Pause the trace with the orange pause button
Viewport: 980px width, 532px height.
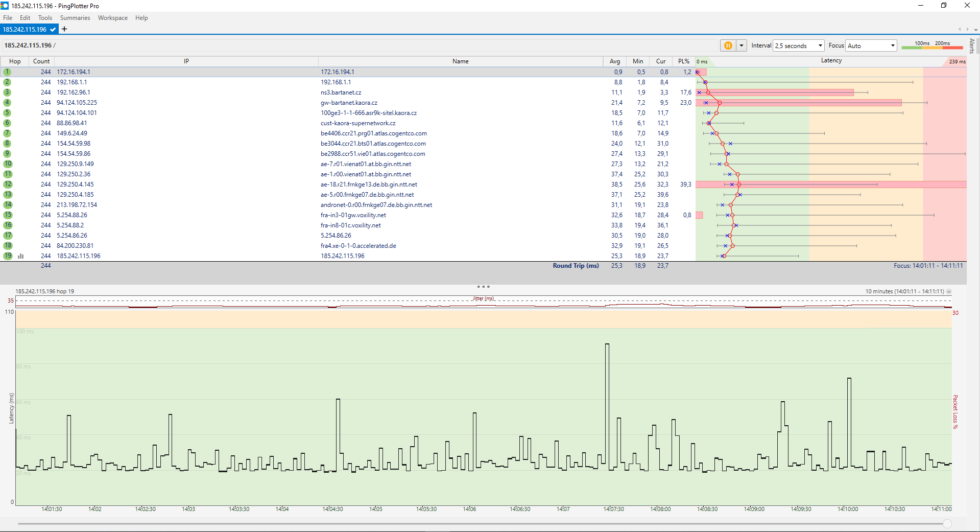728,45
